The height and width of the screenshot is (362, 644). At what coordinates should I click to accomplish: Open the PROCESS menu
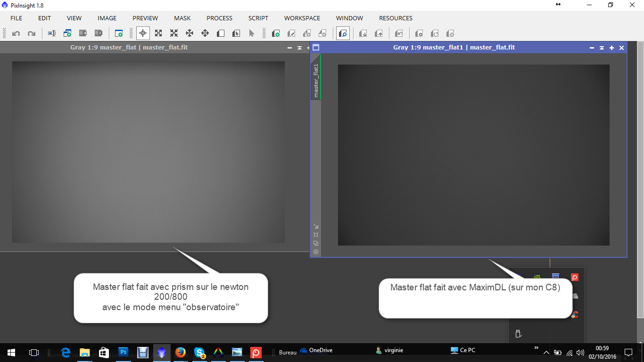click(x=219, y=18)
